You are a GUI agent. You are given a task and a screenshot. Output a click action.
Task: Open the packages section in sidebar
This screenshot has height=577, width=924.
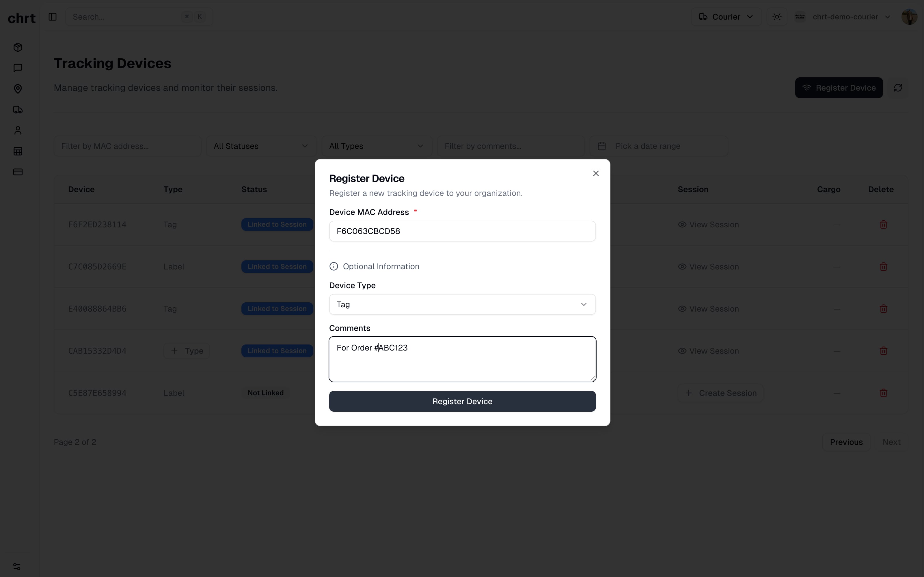click(18, 47)
